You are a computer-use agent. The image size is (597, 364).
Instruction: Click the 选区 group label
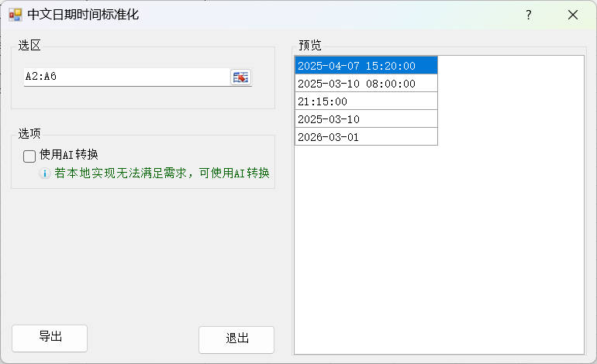[x=29, y=45]
